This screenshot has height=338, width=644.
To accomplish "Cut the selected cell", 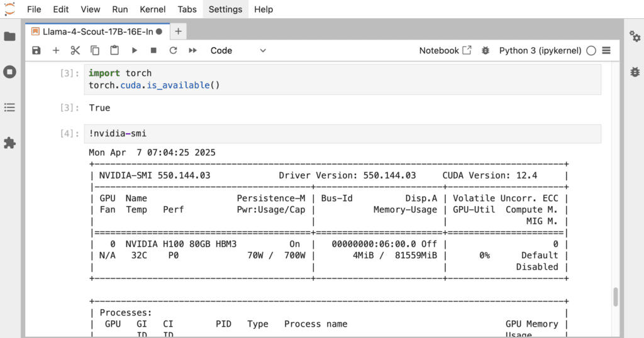I will tap(75, 50).
